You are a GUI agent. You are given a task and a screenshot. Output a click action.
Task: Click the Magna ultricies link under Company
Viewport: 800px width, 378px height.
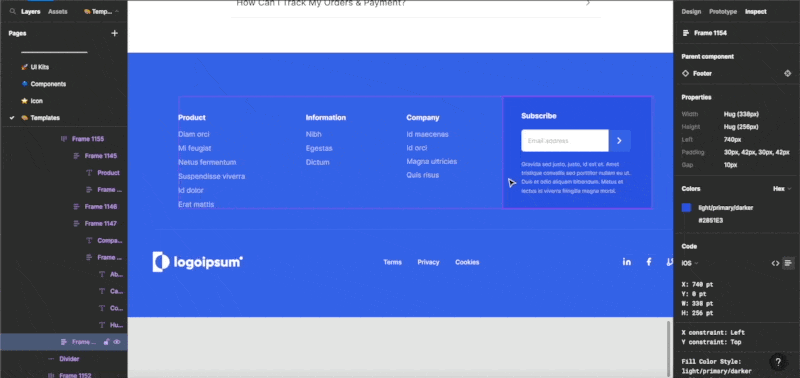(x=432, y=161)
